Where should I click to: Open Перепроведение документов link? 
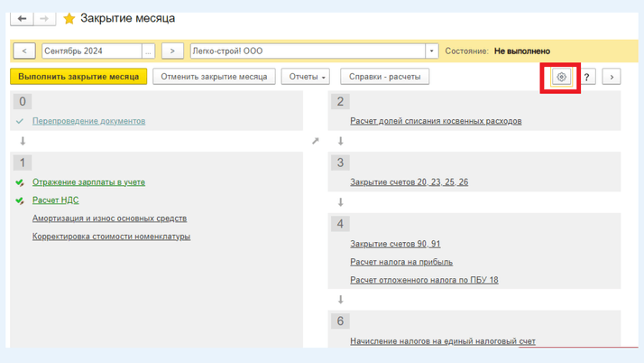point(88,121)
